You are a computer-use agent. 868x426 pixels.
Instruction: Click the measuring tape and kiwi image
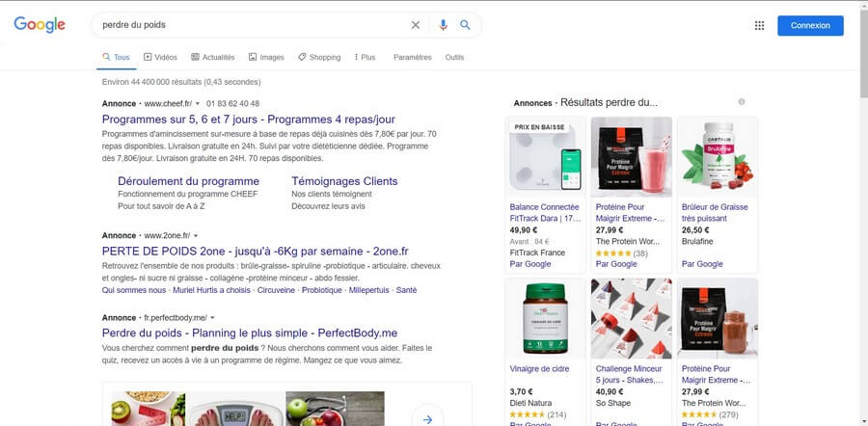click(x=149, y=409)
